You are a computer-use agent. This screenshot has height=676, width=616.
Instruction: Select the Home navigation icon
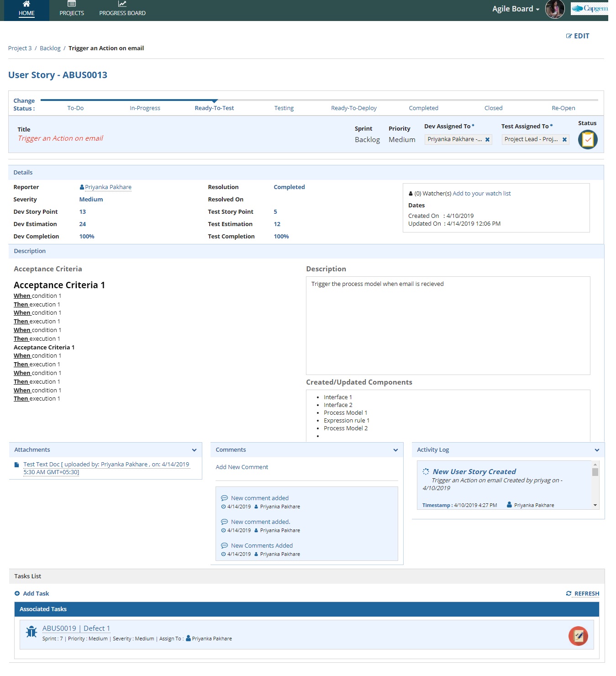(26, 5)
